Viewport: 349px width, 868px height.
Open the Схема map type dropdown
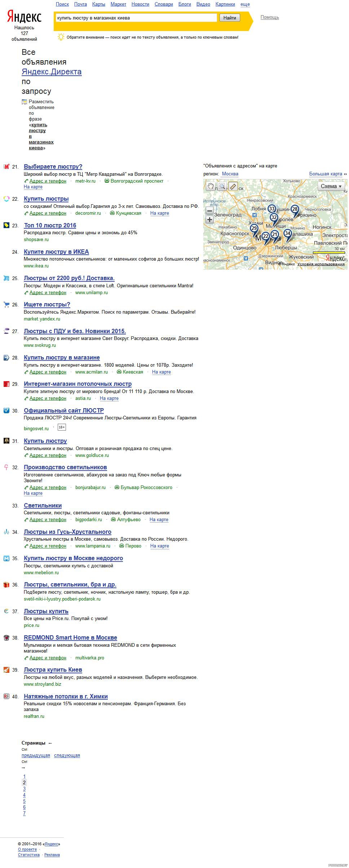pos(331,186)
